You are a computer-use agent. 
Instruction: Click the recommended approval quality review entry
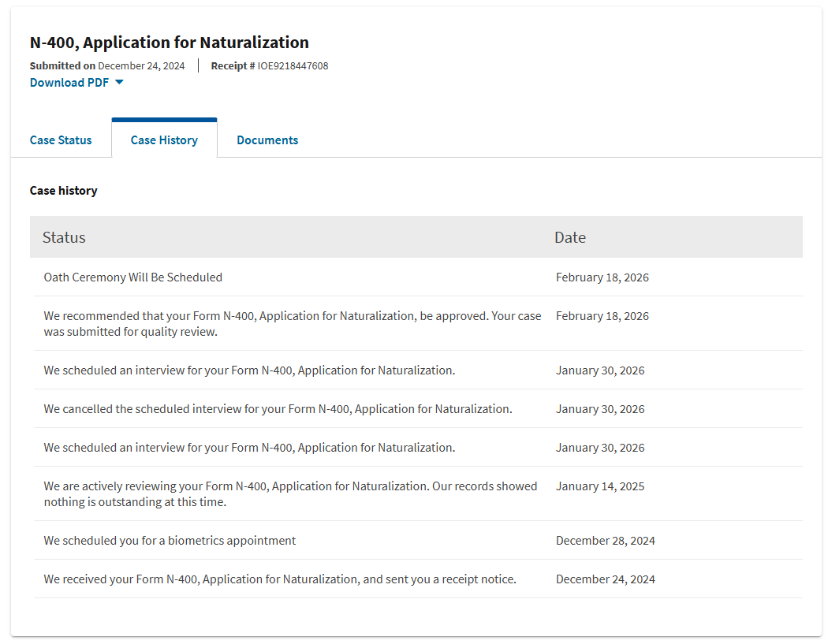pos(292,323)
